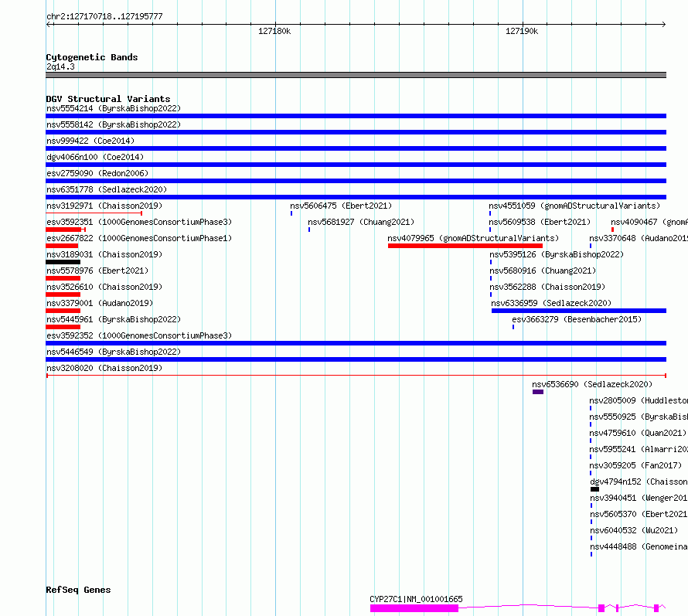This screenshot has height=616, width=688.
Task: Click the nsv3192971 (Chaisson2019) label
Action: click(104, 206)
